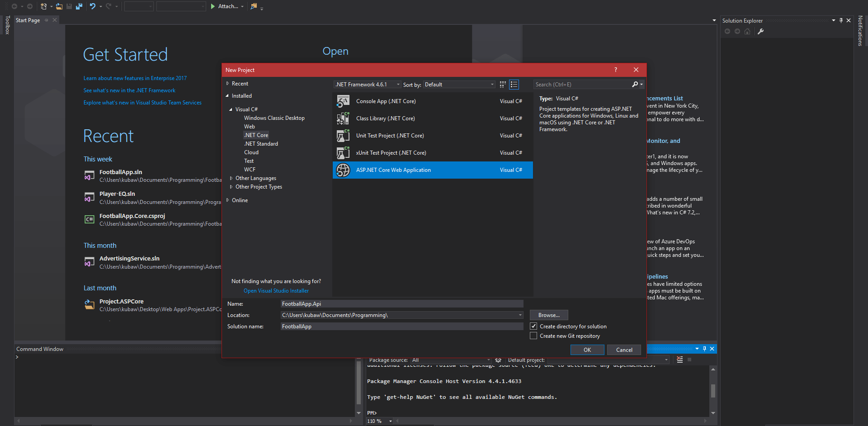The width and height of the screenshot is (868, 426).
Task: Open the Toolbox side tab
Action: click(7, 25)
